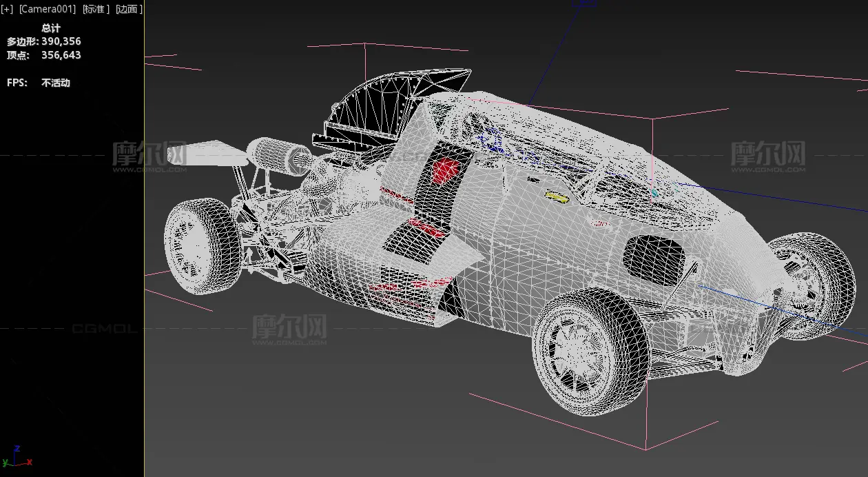Select the yellow marker on the car body

pyautogui.click(x=557, y=197)
